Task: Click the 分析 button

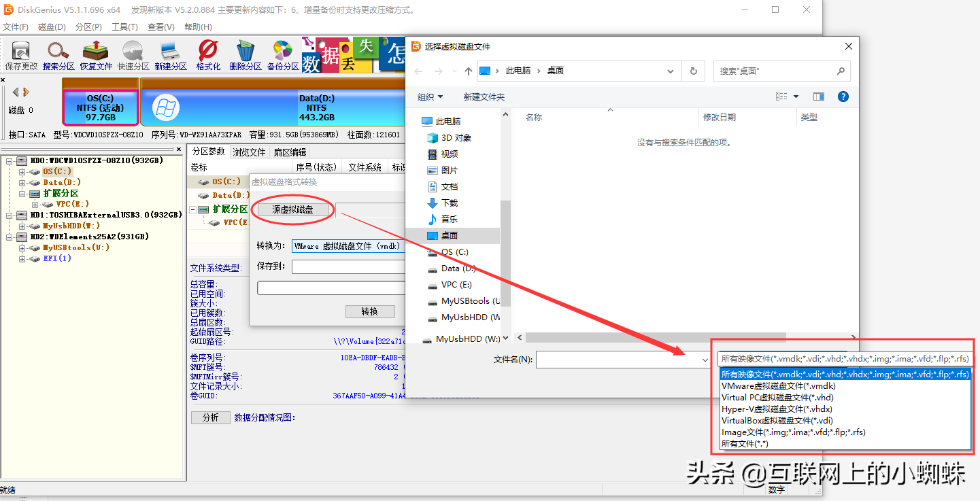Action: [x=211, y=417]
